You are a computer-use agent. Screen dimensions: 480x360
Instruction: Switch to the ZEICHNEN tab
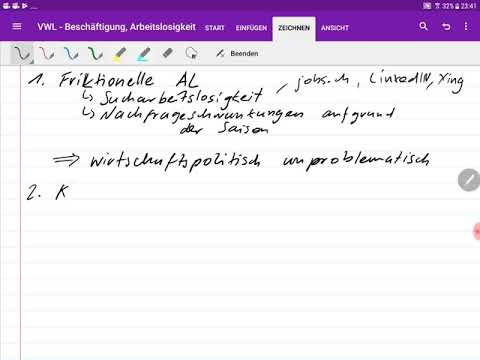(294, 28)
